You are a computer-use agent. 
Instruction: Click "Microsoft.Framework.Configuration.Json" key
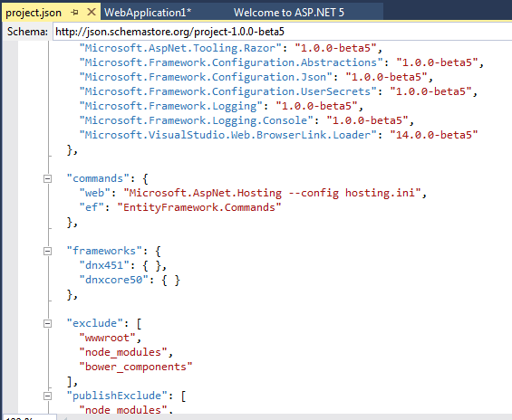click(x=206, y=77)
